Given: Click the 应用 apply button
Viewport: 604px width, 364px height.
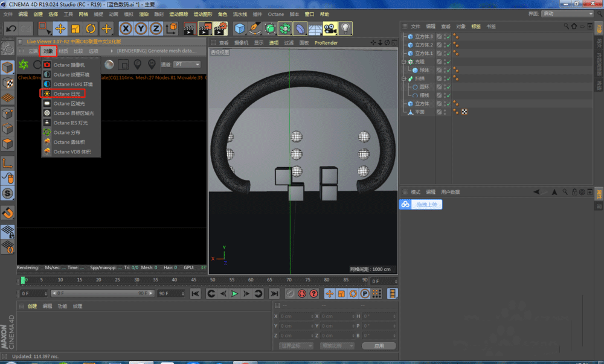Looking at the screenshot, I should pyautogui.click(x=379, y=346).
